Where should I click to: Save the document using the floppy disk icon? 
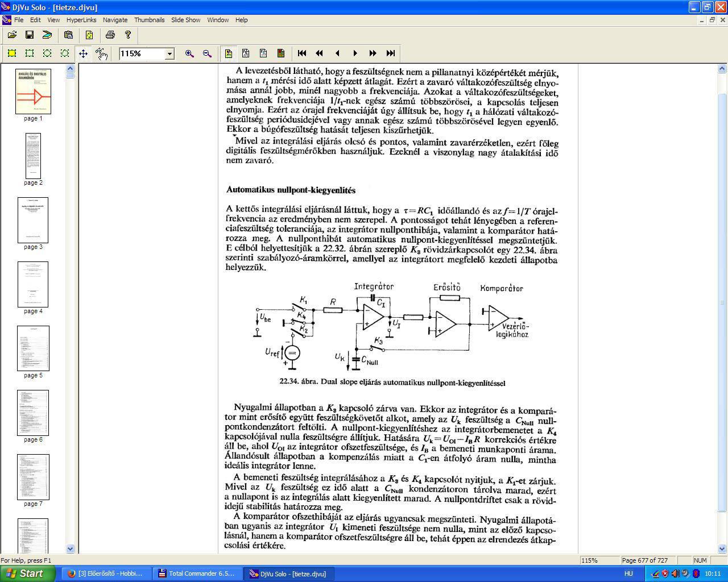pos(30,35)
